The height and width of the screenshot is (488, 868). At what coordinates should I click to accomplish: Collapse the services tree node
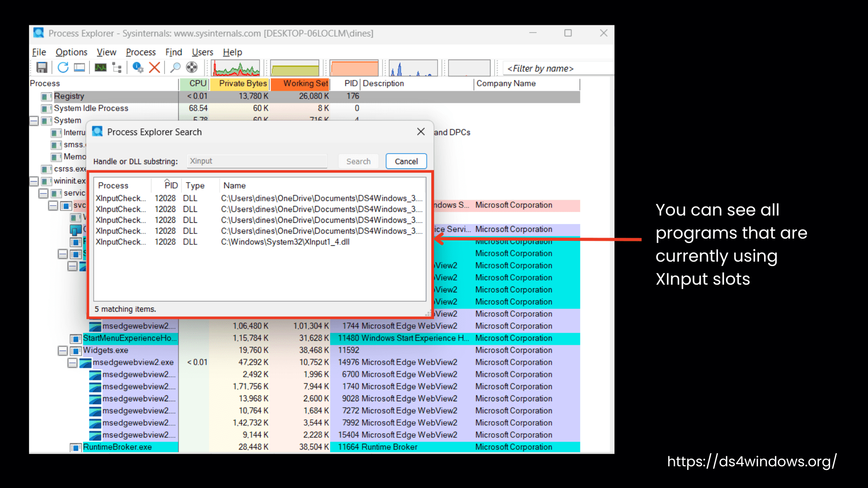(x=43, y=193)
